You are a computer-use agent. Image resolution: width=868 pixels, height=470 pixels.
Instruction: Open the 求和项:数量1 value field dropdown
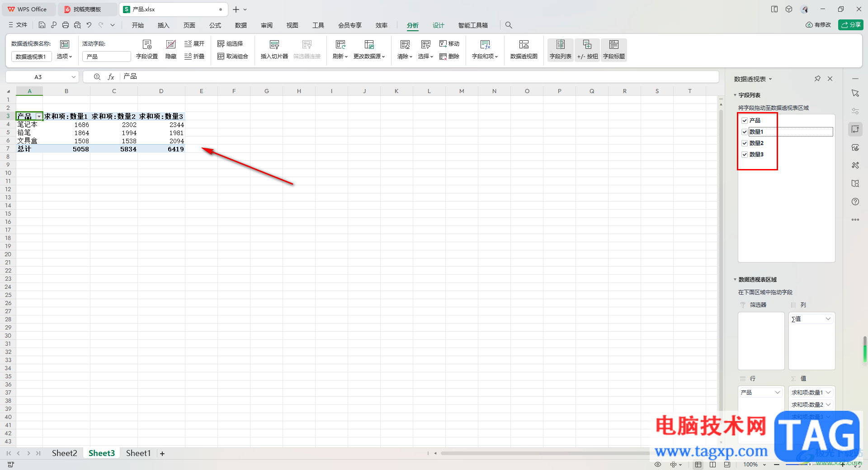[828, 392]
